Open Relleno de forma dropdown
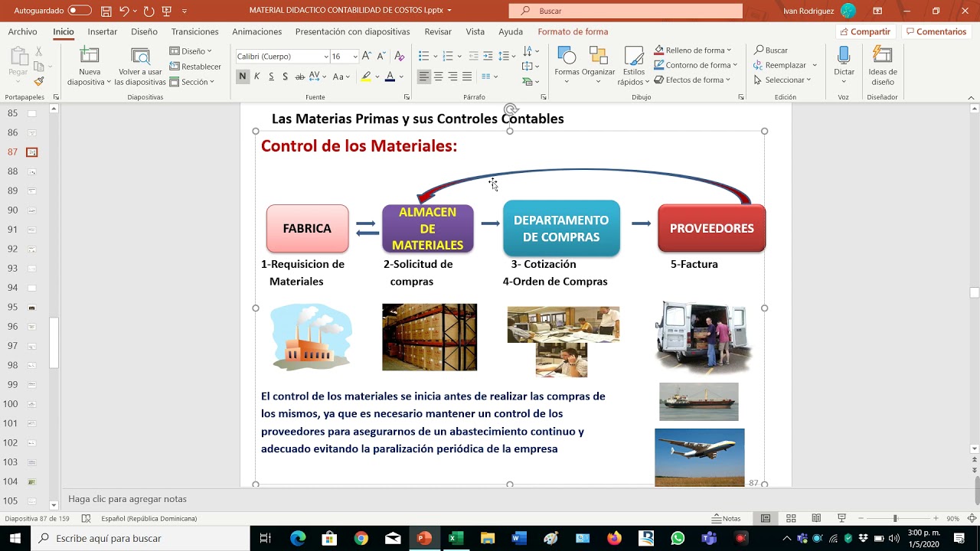This screenshot has height=551, width=980. [693, 51]
